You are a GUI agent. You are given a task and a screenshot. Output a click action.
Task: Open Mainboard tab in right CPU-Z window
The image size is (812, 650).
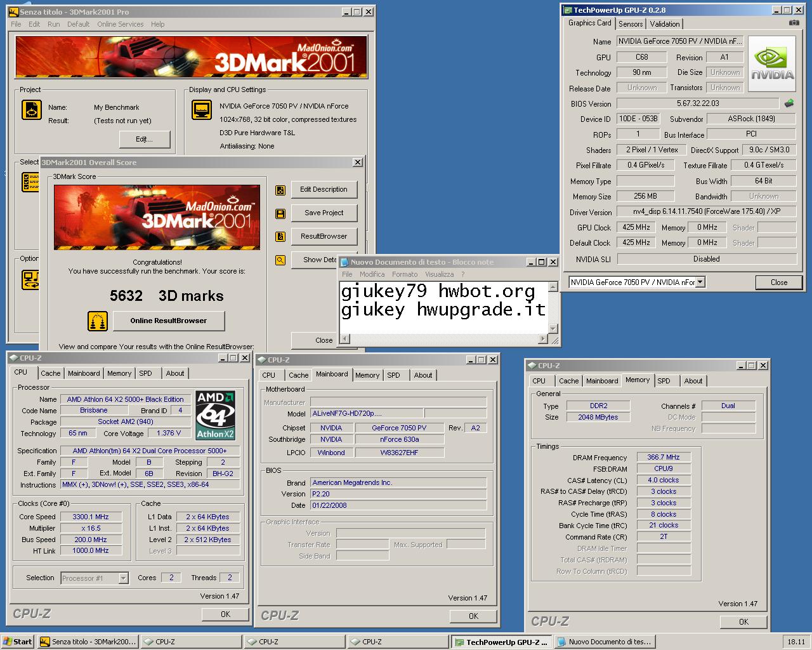tap(602, 381)
